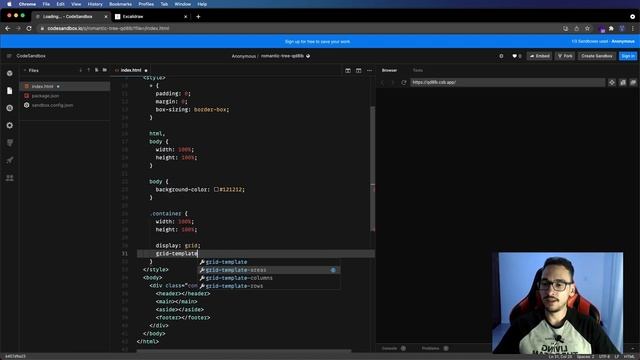Click the rightmost preview toolbar icon
640x360 pixels.
[633, 82]
